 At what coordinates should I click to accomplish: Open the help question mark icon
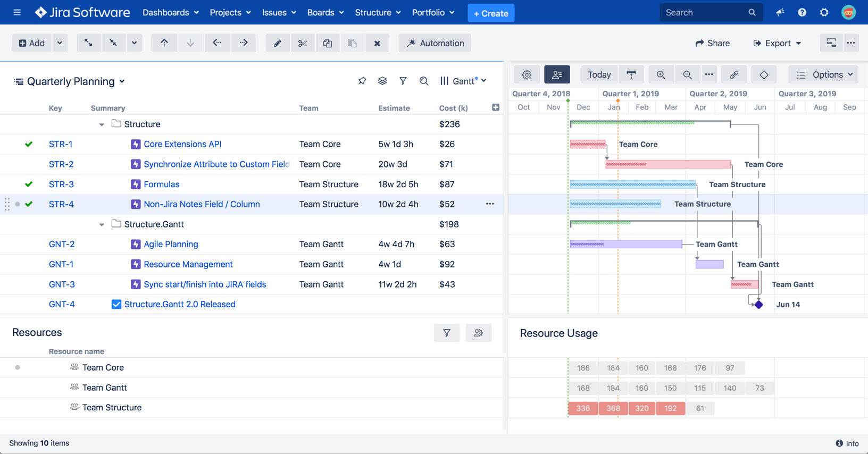802,12
